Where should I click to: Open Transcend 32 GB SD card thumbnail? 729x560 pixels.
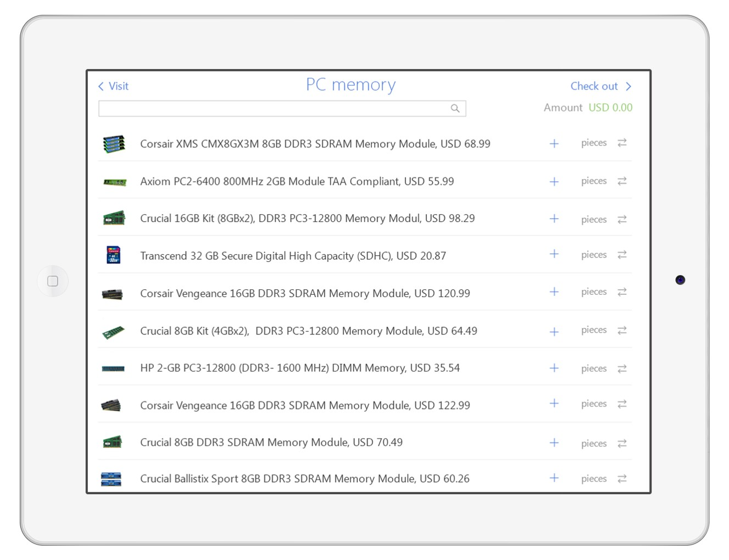click(x=113, y=255)
